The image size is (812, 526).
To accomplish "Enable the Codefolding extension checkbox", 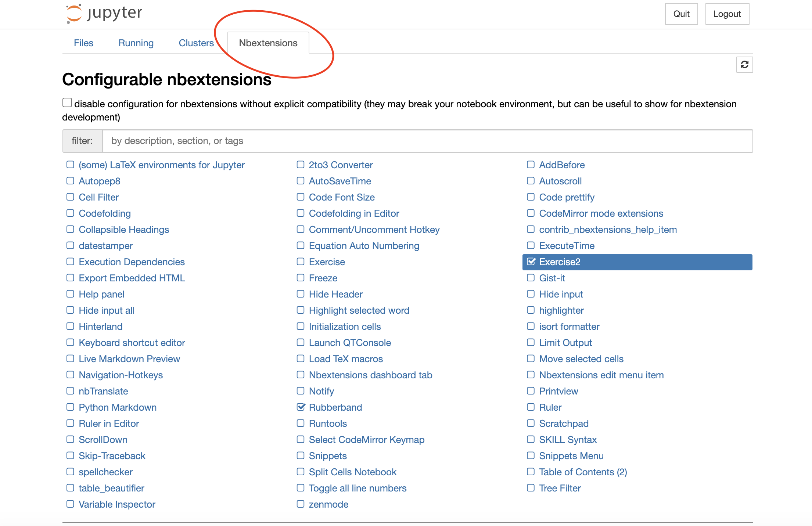I will 70,213.
